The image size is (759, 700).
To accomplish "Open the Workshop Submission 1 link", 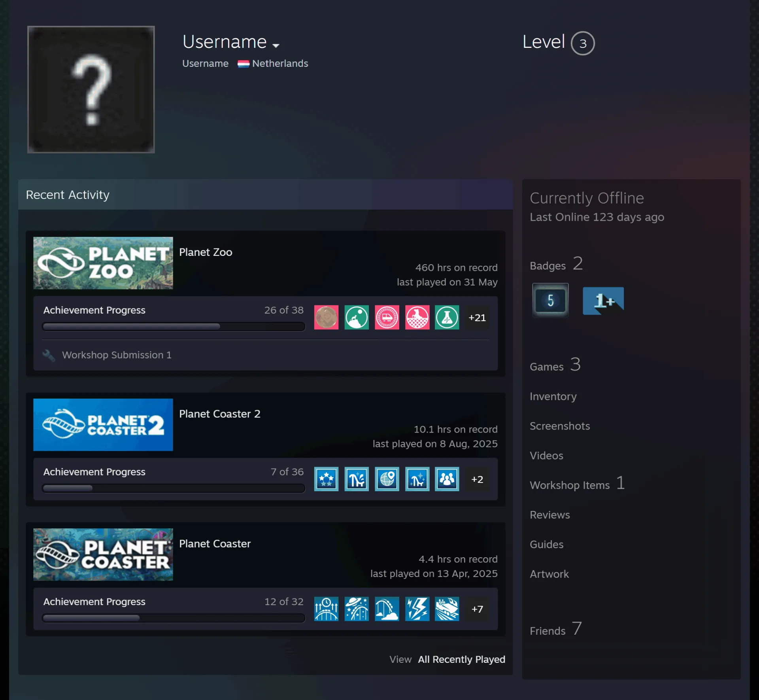I will click(117, 355).
